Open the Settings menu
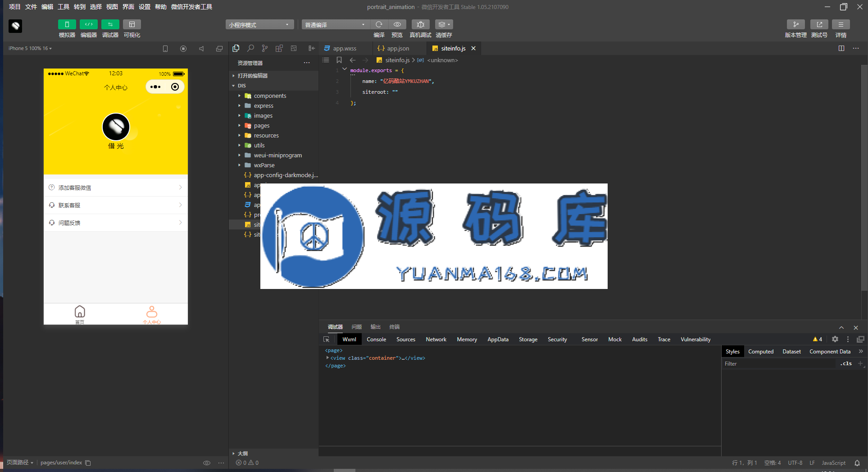This screenshot has width=868, height=472. coord(145,7)
